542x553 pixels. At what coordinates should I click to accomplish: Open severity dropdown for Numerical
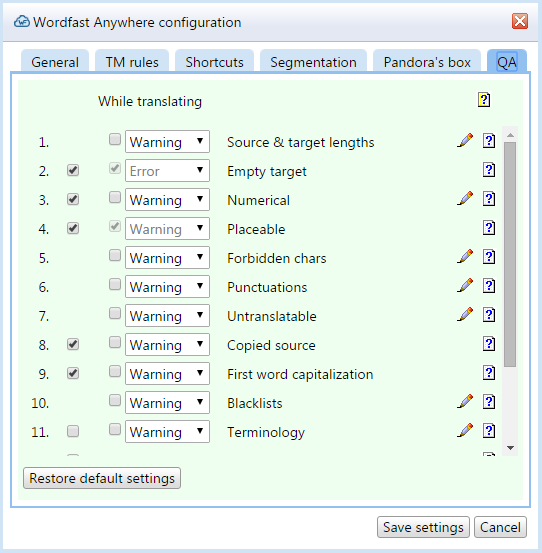(x=168, y=199)
